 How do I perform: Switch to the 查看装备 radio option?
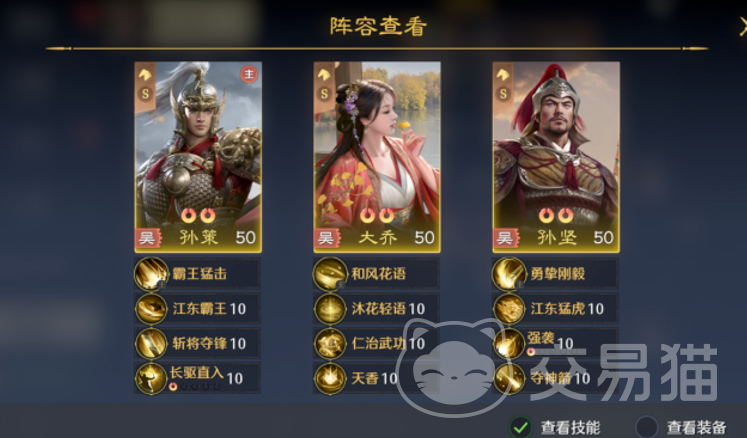point(646,427)
